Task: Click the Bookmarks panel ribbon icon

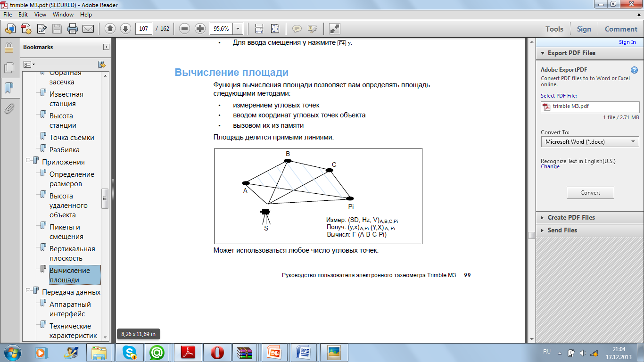Action: (x=8, y=88)
